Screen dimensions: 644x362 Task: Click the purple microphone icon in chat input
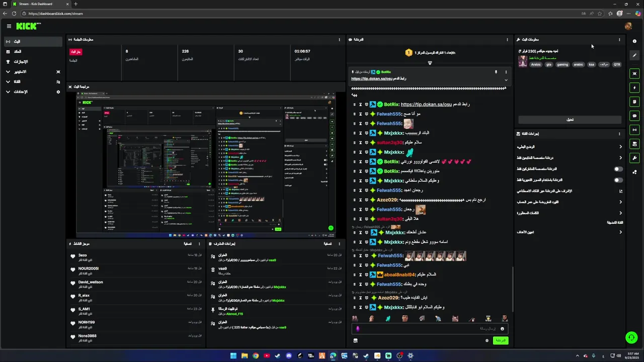[358, 329]
